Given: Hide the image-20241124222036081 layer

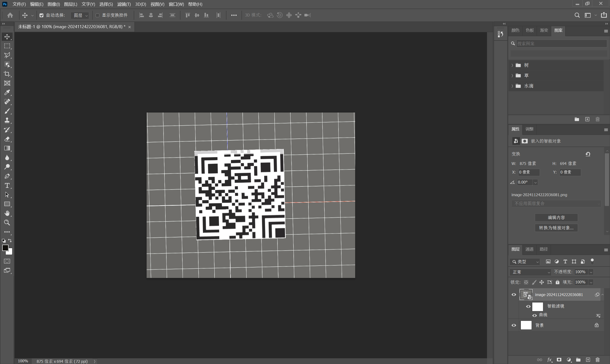Looking at the screenshot, I should (x=514, y=295).
